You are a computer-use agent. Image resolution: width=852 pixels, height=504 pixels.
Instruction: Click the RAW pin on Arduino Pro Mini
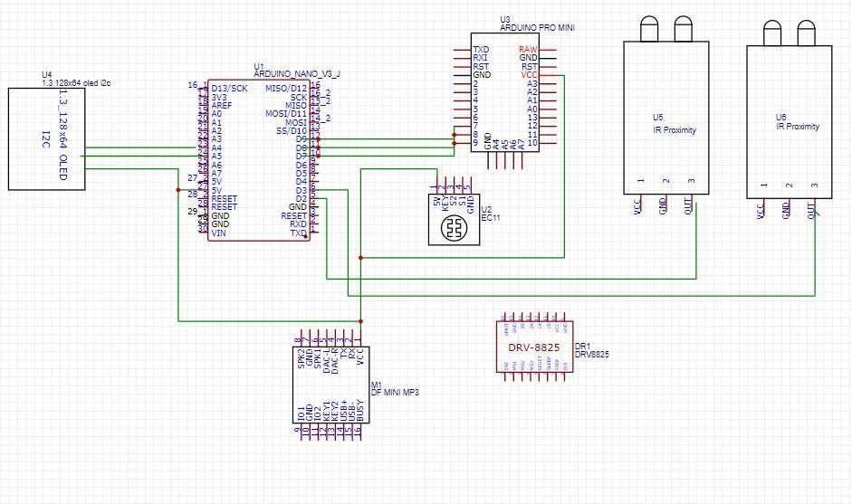point(528,50)
